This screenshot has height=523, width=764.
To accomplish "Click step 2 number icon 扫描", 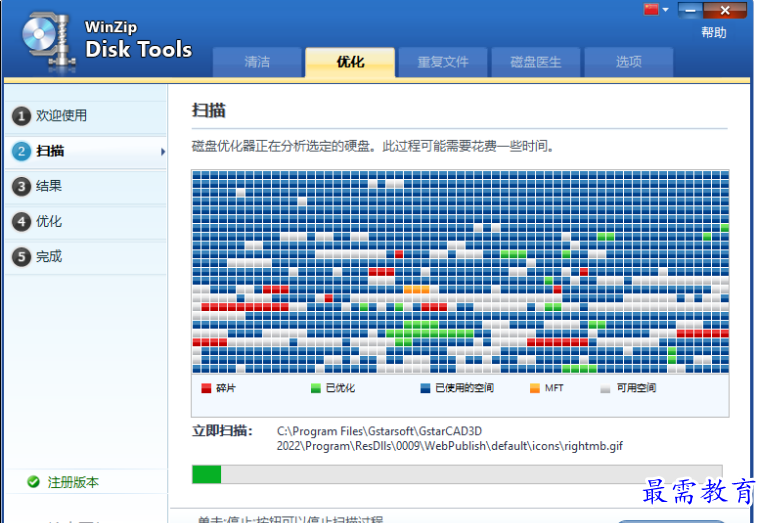I will 21,151.
